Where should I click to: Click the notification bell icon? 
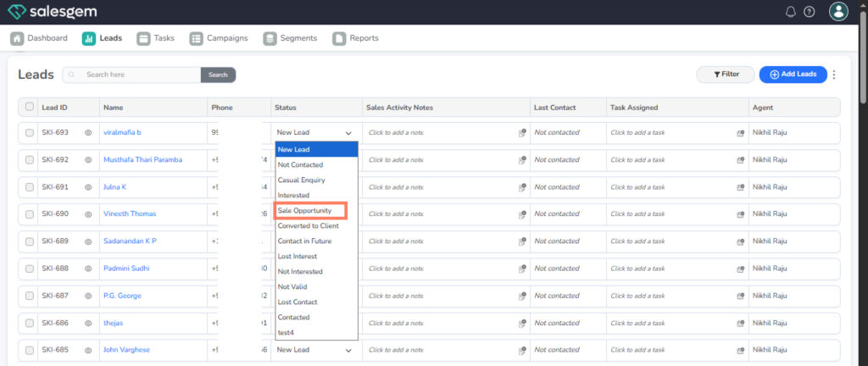point(791,12)
